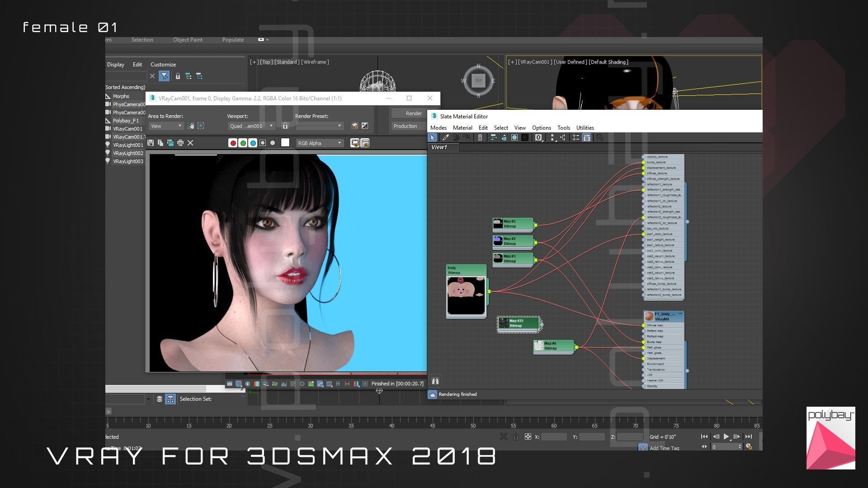This screenshot has width=868, height=488.
Task: Click the Populate ribbon tab
Action: (x=233, y=40)
